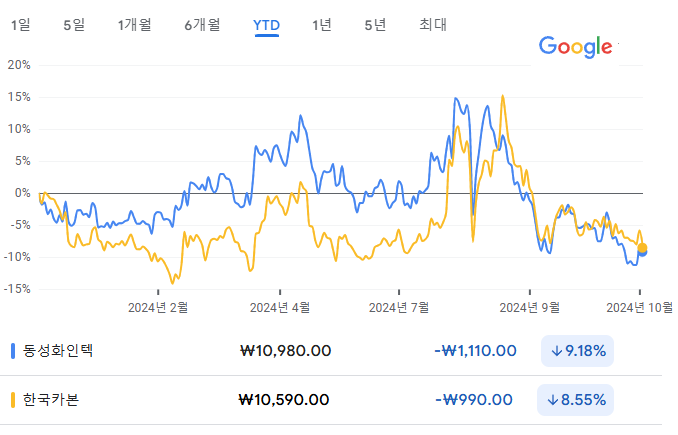Image resolution: width=678 pixels, height=435 pixels.
Task: Select the 최대 range tab
Action: click(433, 25)
